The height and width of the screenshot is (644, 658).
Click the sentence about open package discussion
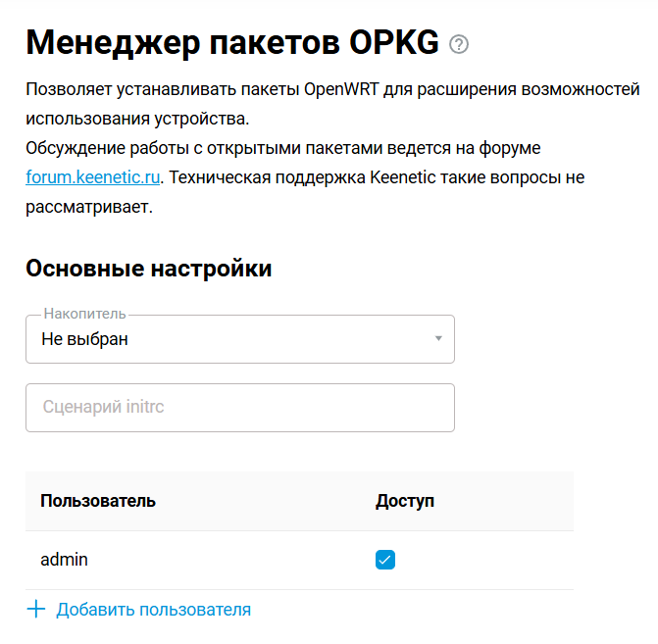[284, 148]
